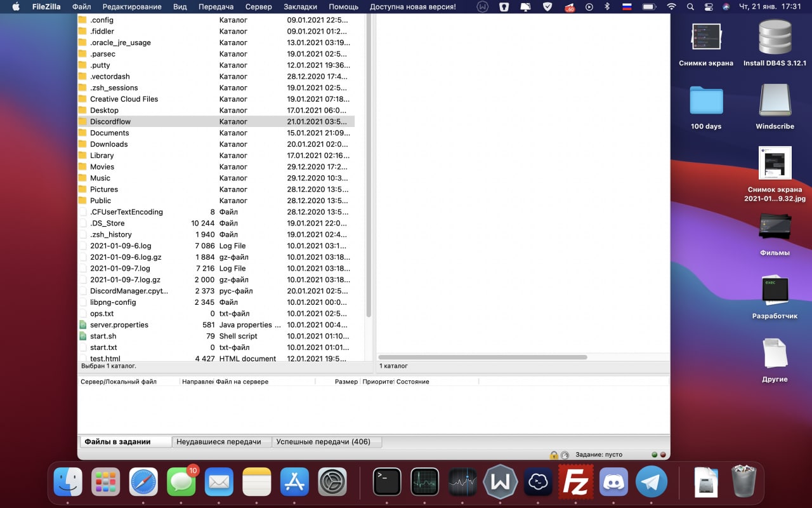Select '2021-01-09-6.log.gz' file

216,257
